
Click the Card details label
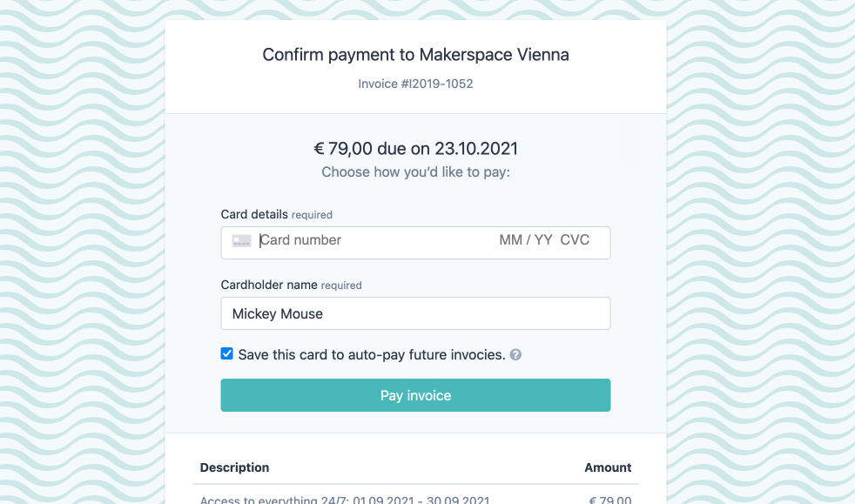pyautogui.click(x=254, y=214)
